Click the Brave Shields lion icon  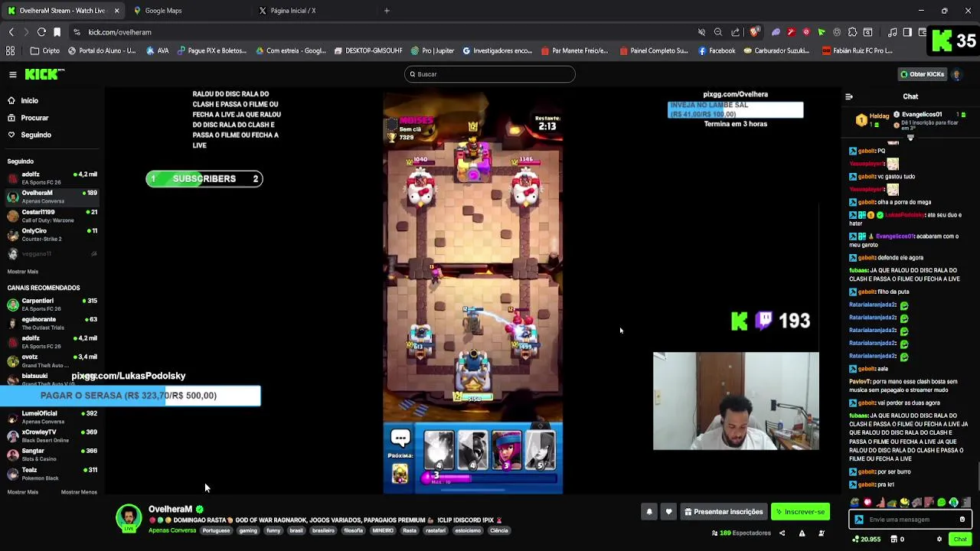[754, 32]
